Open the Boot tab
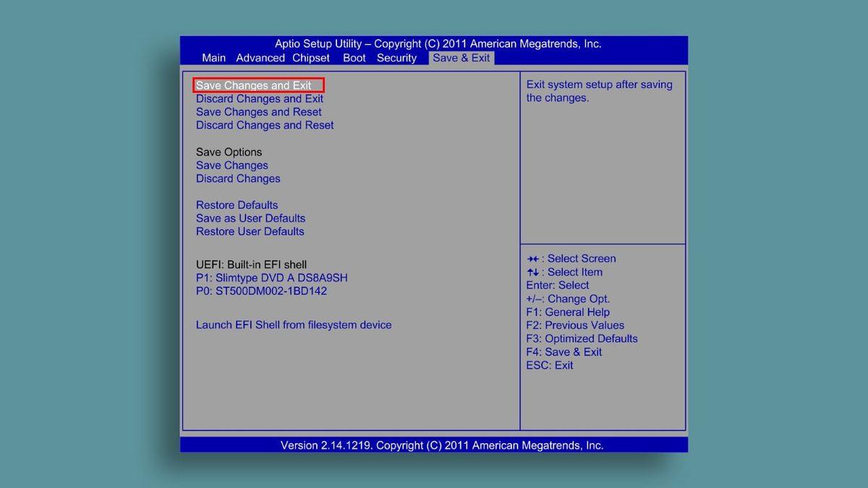 354,58
